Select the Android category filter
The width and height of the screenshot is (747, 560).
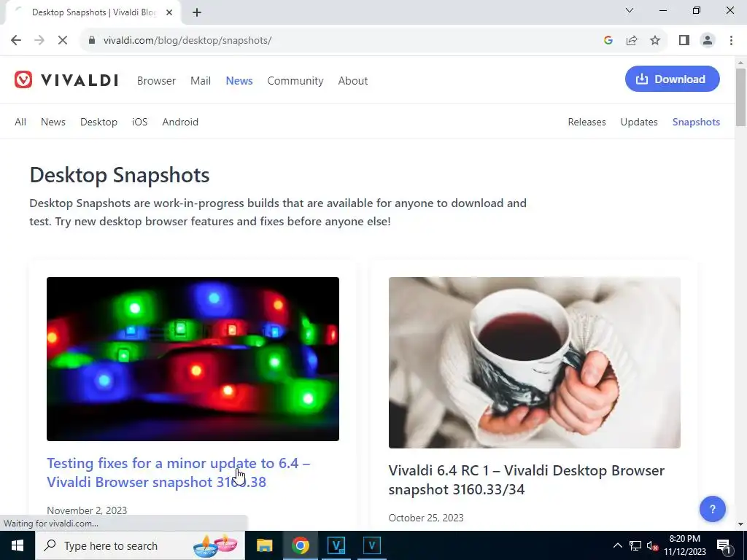[x=180, y=122]
